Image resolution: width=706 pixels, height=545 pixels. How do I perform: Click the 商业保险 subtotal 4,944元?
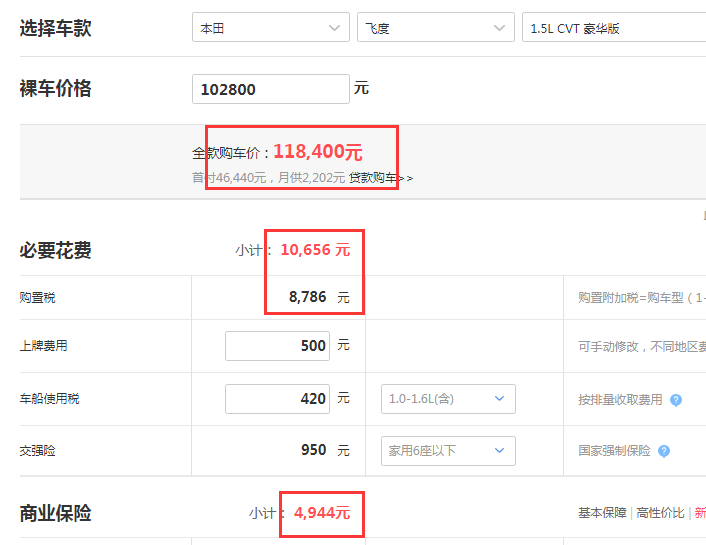(x=322, y=513)
